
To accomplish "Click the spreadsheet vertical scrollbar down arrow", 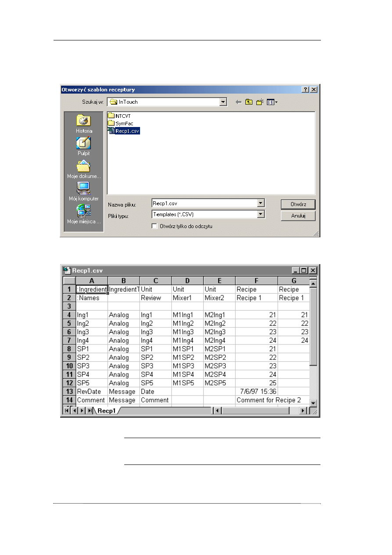I will pos(313,403).
